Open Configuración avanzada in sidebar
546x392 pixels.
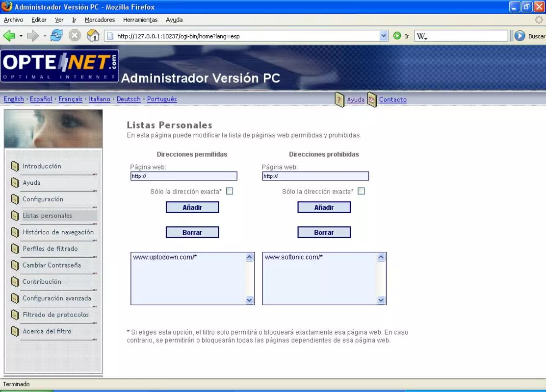pos(57,298)
